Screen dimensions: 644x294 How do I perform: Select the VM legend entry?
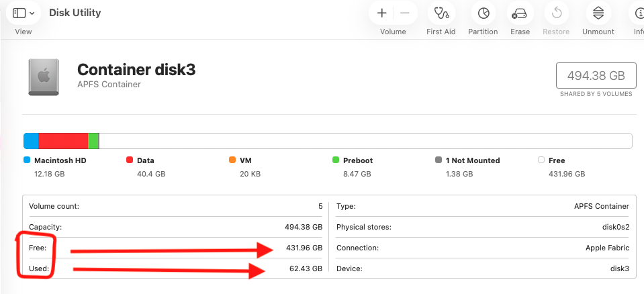point(240,160)
